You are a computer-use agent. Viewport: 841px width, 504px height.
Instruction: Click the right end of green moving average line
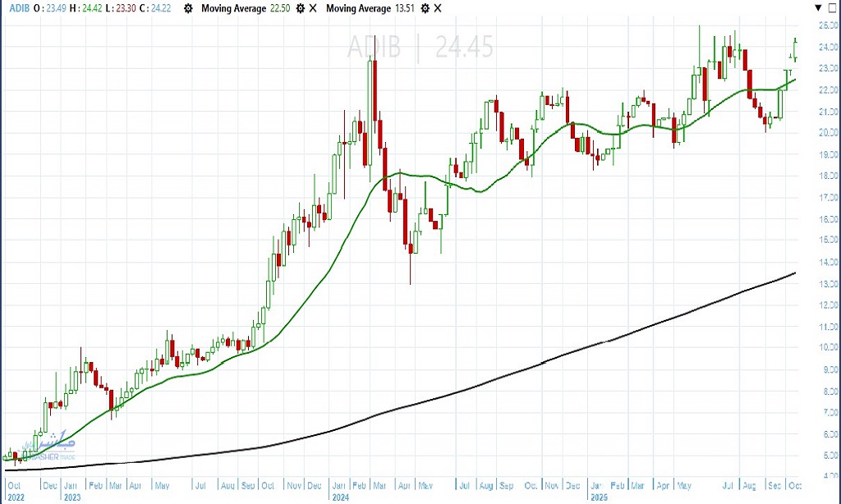coord(795,80)
